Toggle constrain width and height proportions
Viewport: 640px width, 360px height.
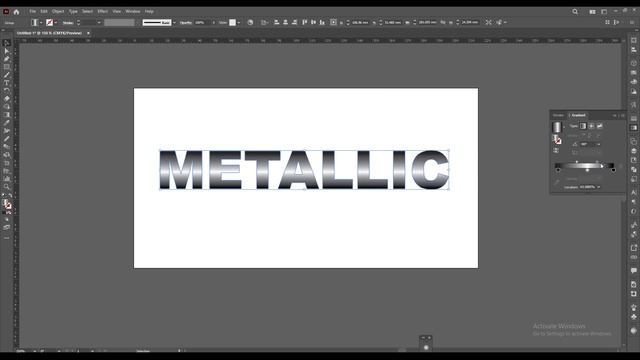pos(443,22)
